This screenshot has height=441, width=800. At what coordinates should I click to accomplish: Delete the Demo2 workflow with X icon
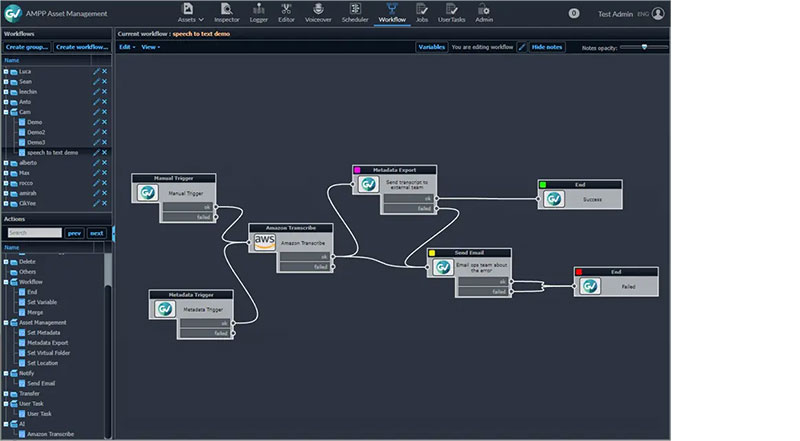[x=104, y=132]
